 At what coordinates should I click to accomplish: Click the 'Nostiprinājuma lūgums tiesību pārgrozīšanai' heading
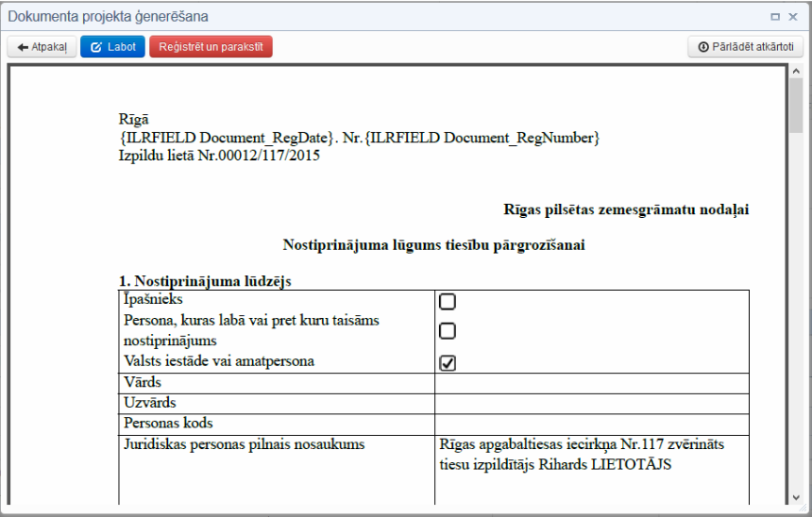click(433, 245)
